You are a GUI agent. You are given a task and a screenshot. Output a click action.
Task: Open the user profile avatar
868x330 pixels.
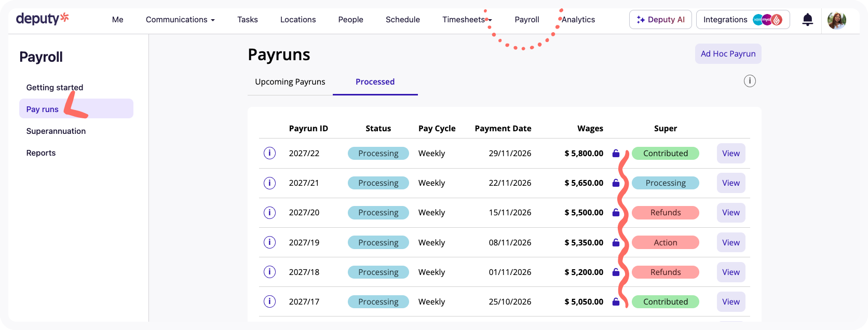tap(836, 20)
